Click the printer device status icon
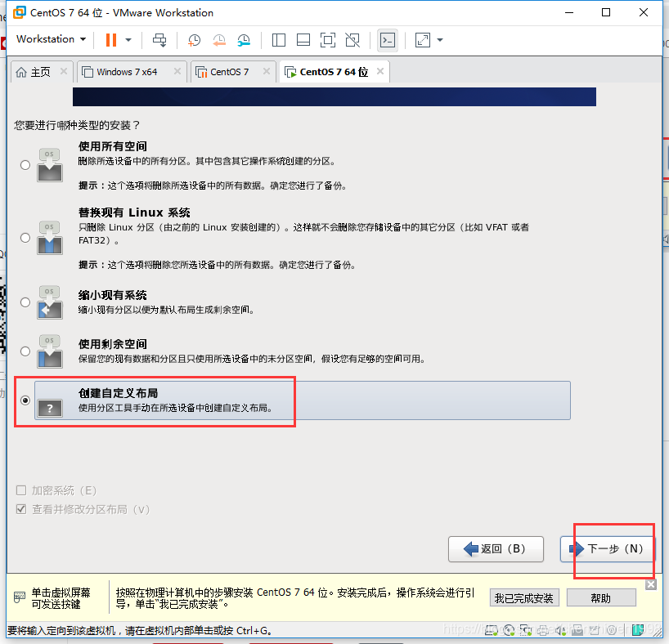This screenshot has width=669, height=644. 543,629
